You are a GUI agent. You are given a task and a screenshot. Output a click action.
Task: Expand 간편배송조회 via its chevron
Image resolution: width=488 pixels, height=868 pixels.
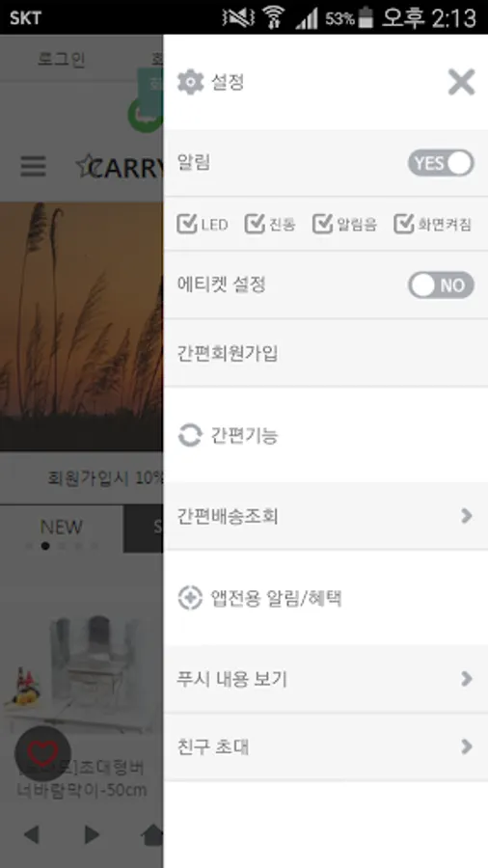[467, 516]
